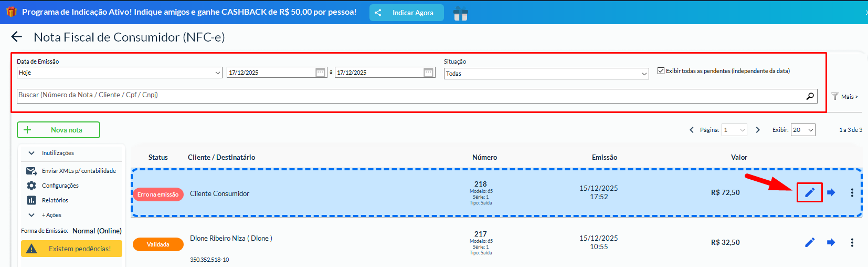Edit note 218 with the pencil icon
This screenshot has height=267, width=868.
coord(810,192)
